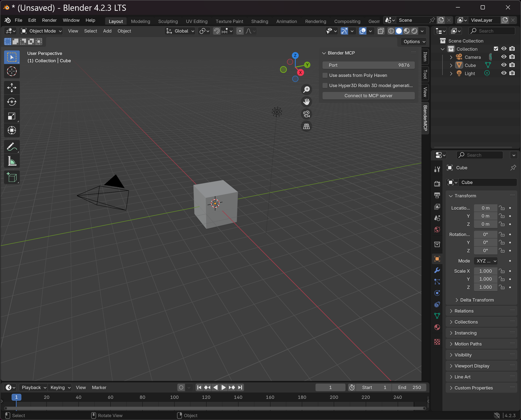
Task: Toggle camera view with the camera icon
Action: pyautogui.click(x=306, y=114)
